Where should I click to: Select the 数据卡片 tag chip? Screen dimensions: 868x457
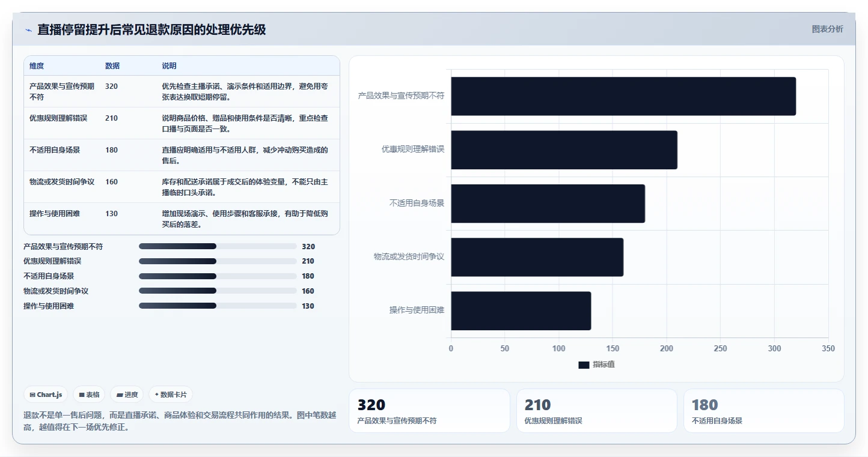coord(171,395)
